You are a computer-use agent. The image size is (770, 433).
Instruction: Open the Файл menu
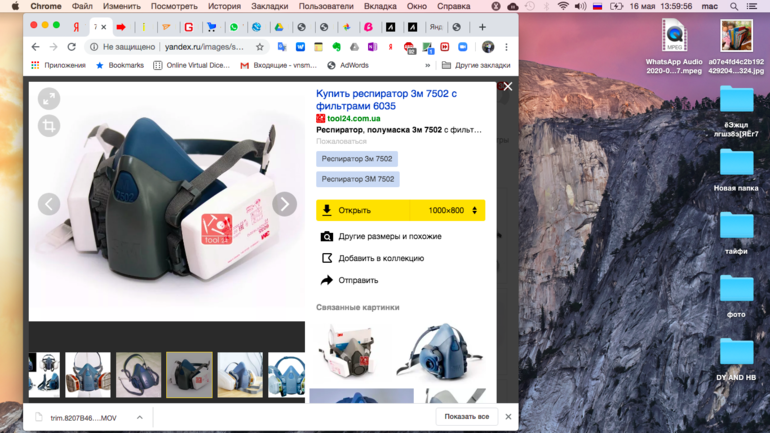pyautogui.click(x=82, y=6)
